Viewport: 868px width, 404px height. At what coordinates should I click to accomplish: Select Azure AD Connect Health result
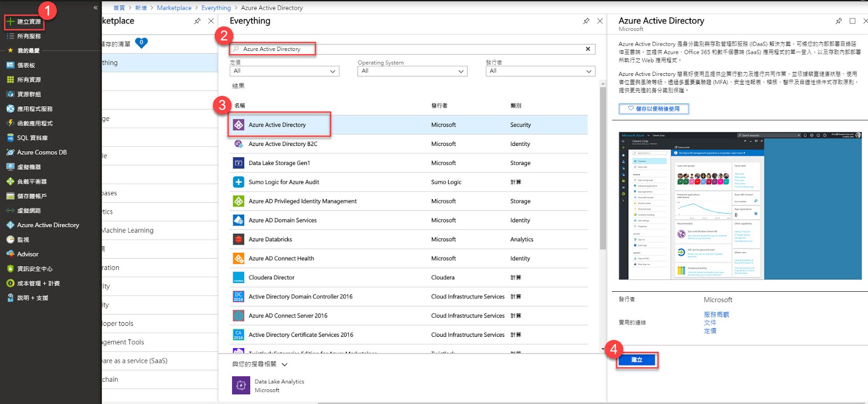409,258
